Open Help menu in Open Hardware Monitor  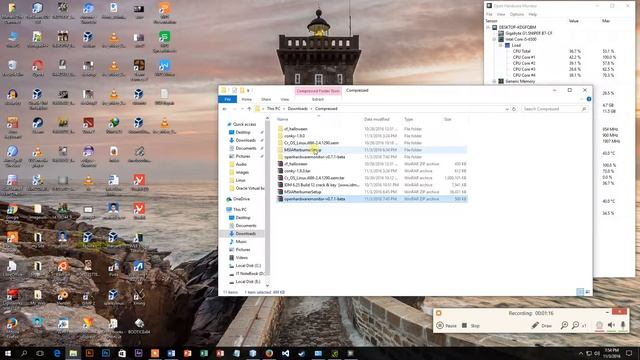(533, 14)
